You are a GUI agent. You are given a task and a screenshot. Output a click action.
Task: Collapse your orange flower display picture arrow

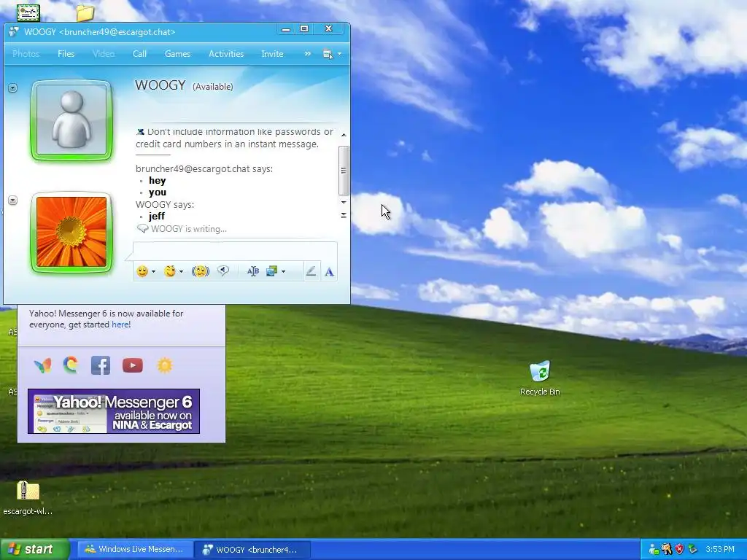tap(13, 201)
